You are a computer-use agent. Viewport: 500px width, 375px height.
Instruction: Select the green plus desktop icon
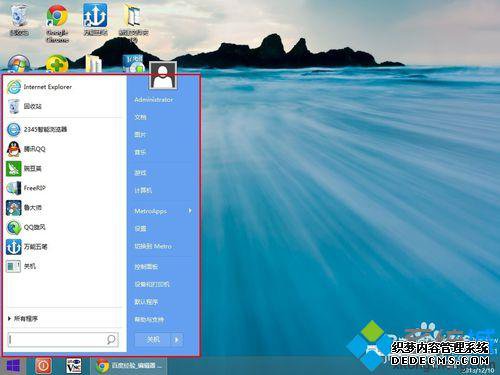57,64
